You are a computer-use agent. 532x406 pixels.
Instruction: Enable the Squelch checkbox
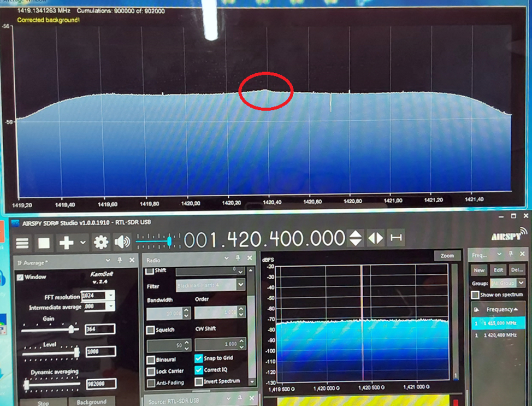point(150,330)
